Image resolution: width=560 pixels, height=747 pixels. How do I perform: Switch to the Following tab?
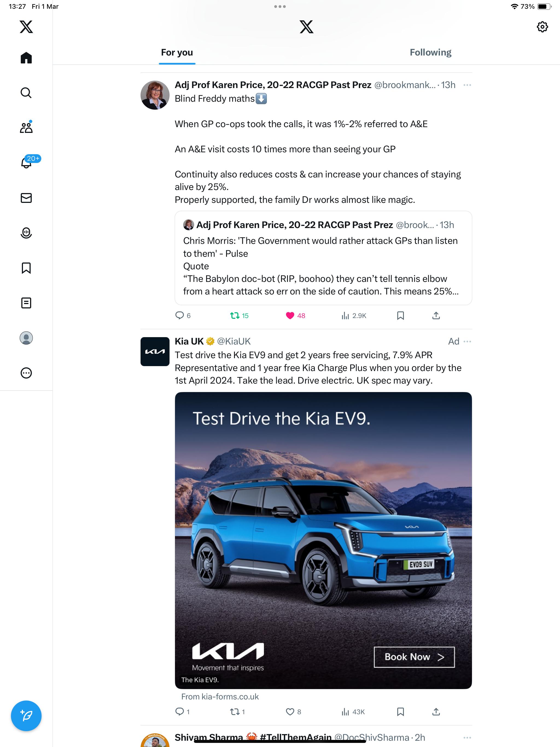coord(430,52)
